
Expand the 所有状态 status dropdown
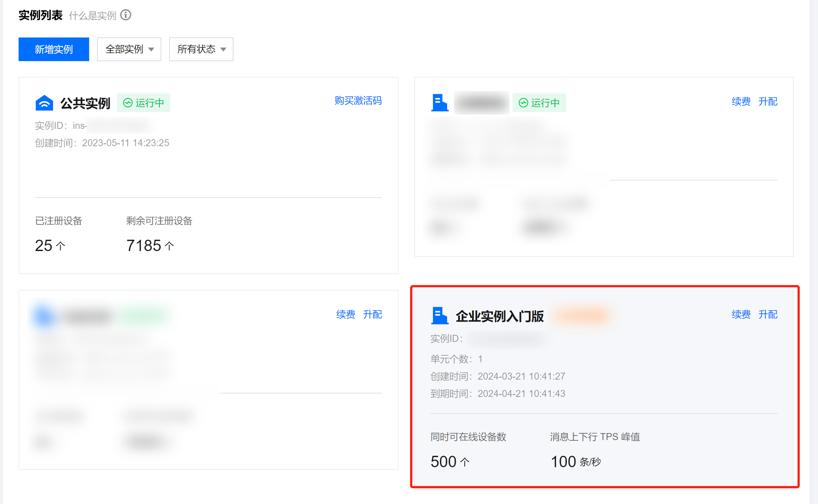coord(201,49)
